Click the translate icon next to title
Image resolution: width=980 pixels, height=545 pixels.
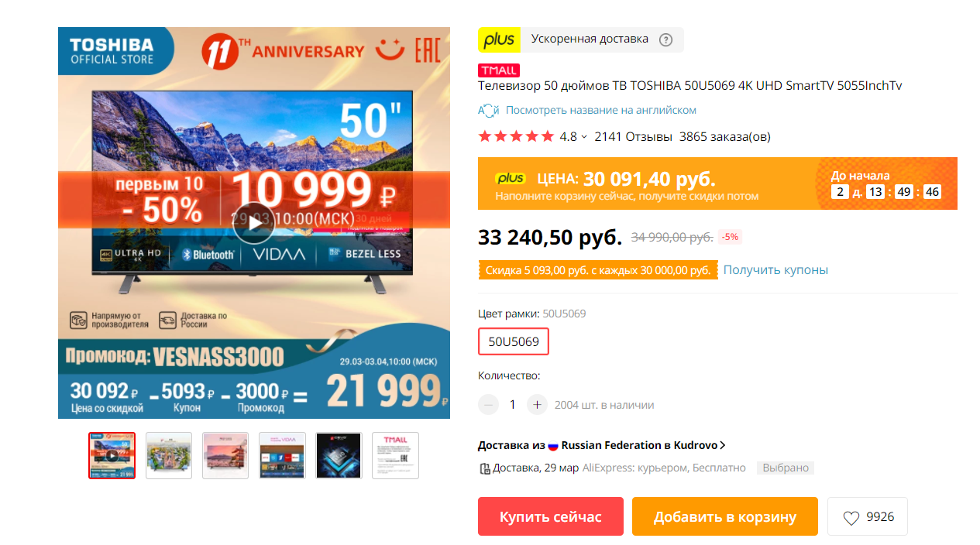[x=488, y=110]
